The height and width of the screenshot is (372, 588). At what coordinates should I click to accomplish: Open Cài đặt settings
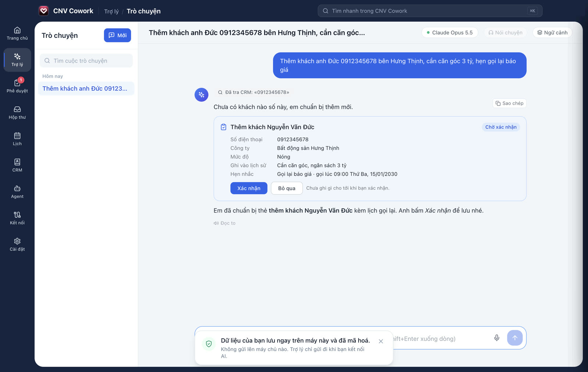(x=17, y=244)
